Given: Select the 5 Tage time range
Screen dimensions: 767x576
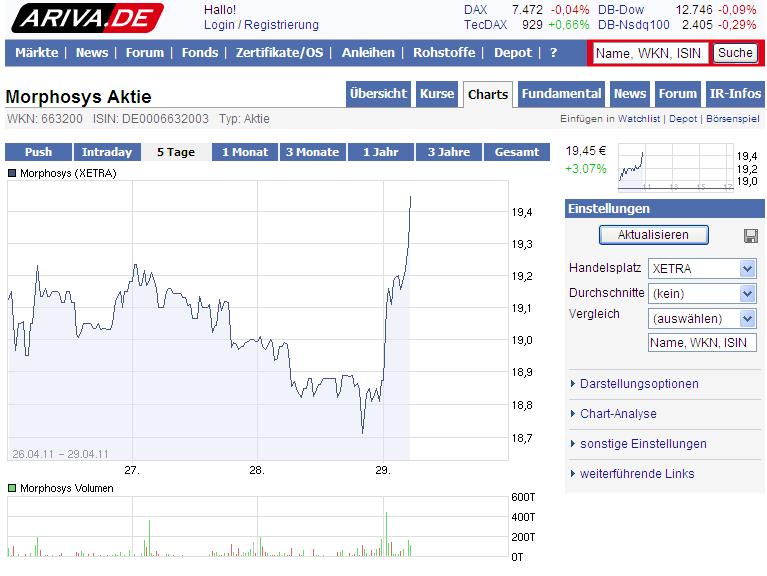Looking at the screenshot, I should (x=176, y=152).
